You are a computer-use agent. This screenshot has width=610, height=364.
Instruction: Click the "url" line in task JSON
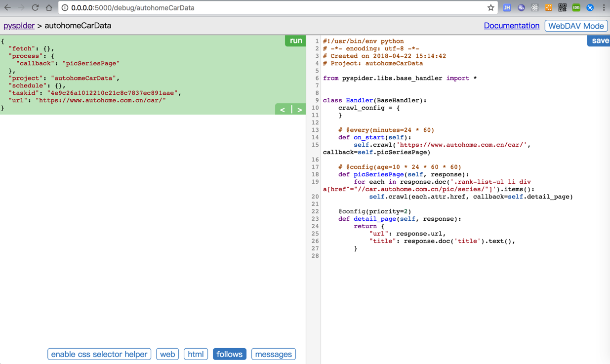[87, 100]
